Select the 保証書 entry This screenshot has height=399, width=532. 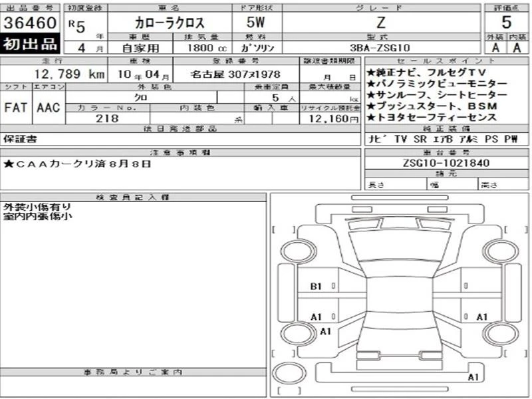tap(20, 139)
